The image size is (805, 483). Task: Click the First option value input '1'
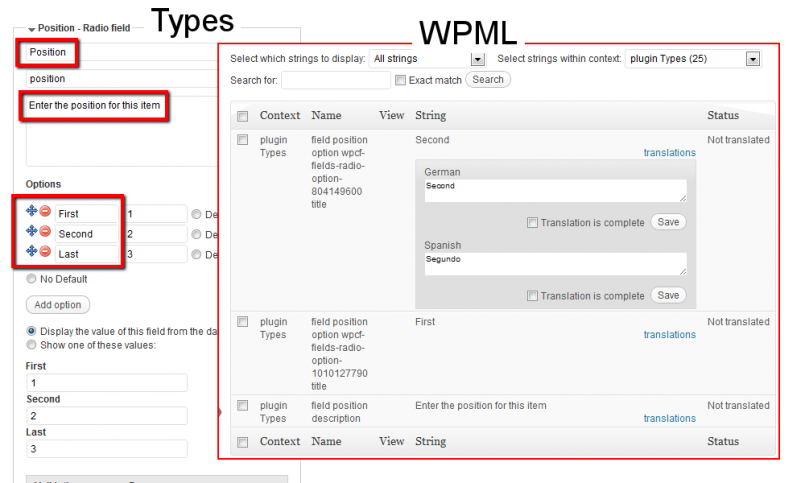click(156, 214)
